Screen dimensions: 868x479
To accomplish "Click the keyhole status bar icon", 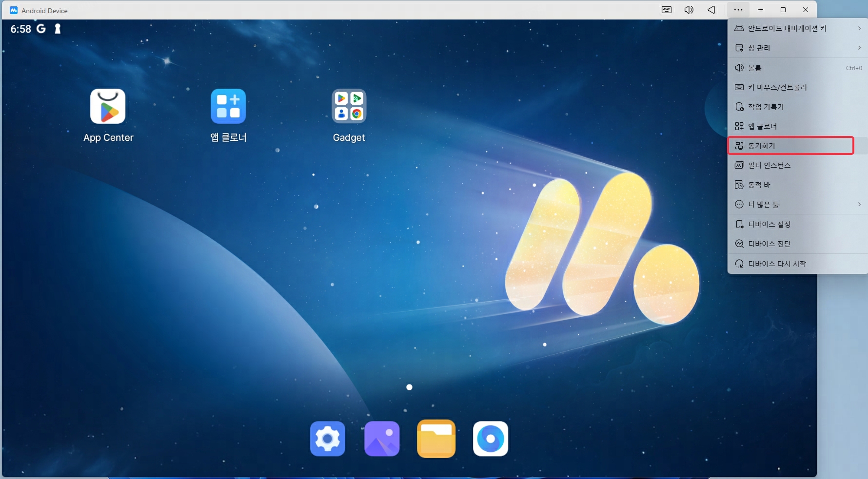I will coord(58,29).
